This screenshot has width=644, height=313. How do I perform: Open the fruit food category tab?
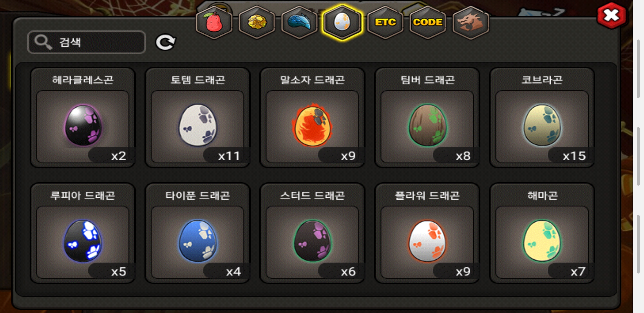pyautogui.click(x=214, y=23)
